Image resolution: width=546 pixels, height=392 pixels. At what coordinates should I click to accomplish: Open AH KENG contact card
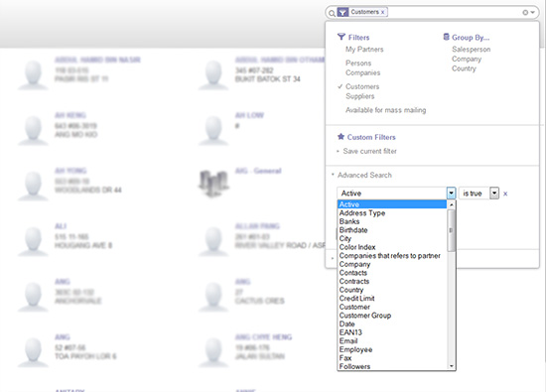[70, 115]
